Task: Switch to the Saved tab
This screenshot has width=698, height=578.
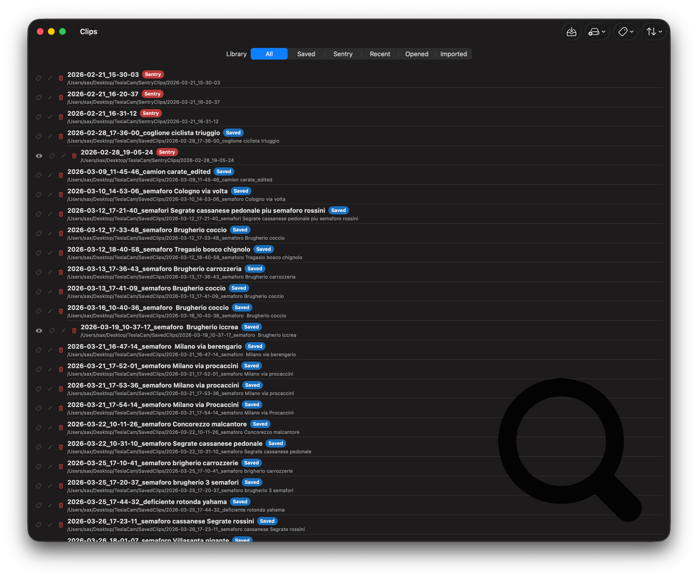Action: click(306, 54)
